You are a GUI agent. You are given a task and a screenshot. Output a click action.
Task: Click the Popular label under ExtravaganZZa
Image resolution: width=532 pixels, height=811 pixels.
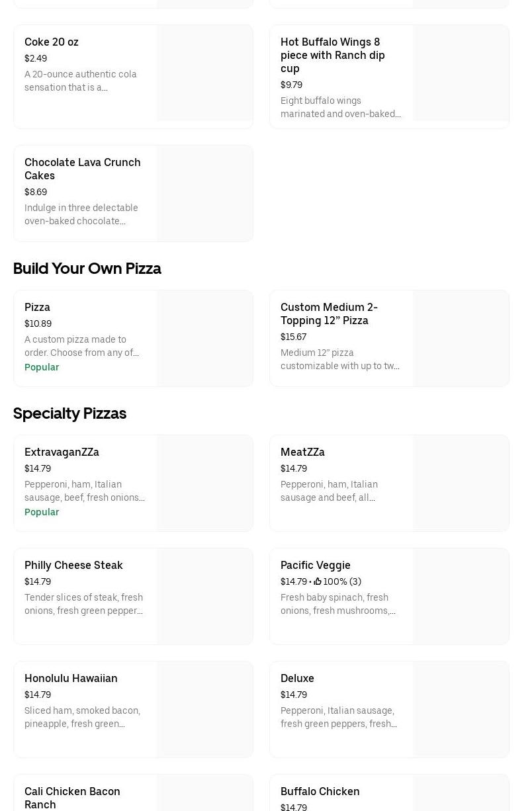click(42, 512)
